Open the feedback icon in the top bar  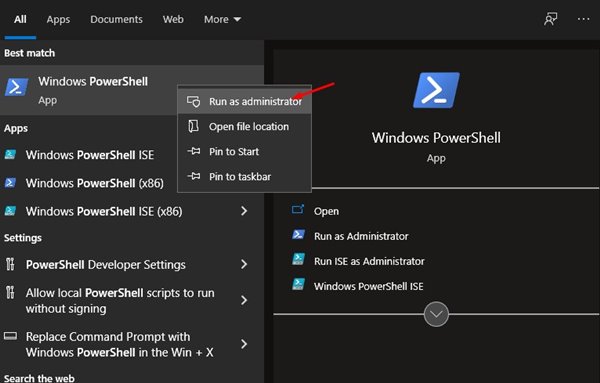[x=551, y=19]
